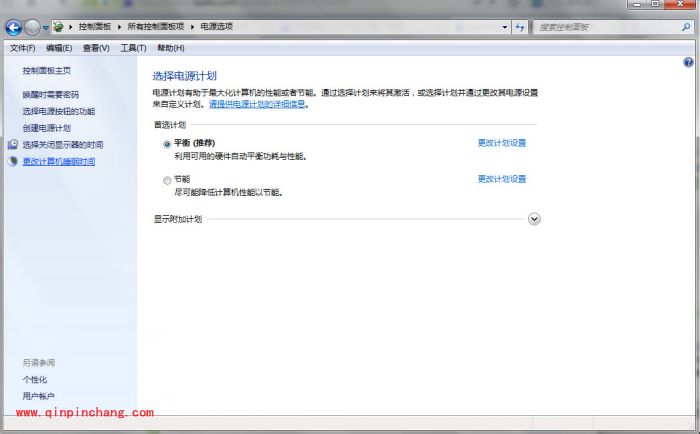Open the 文件(F) menu
Image resolution: width=700 pixels, height=434 pixels.
(x=23, y=48)
